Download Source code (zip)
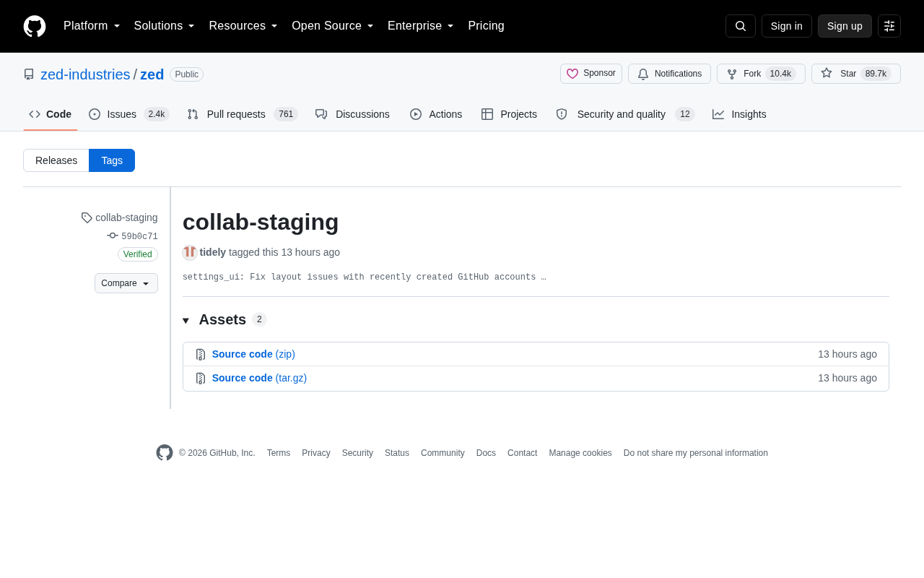 [253, 354]
